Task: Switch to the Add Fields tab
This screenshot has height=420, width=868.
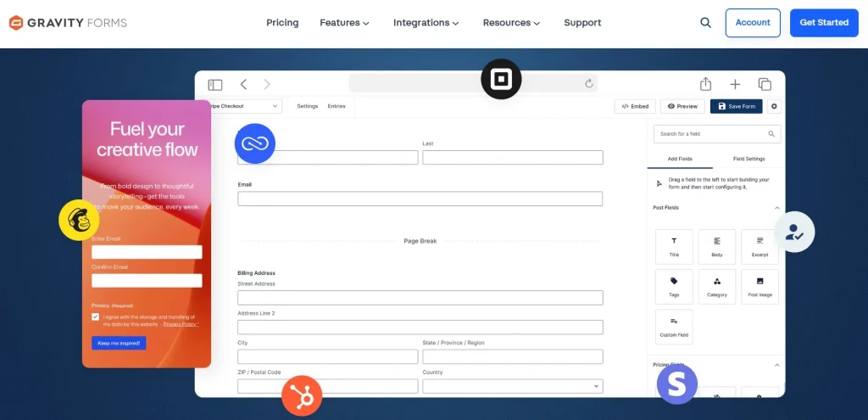Action: (x=680, y=159)
